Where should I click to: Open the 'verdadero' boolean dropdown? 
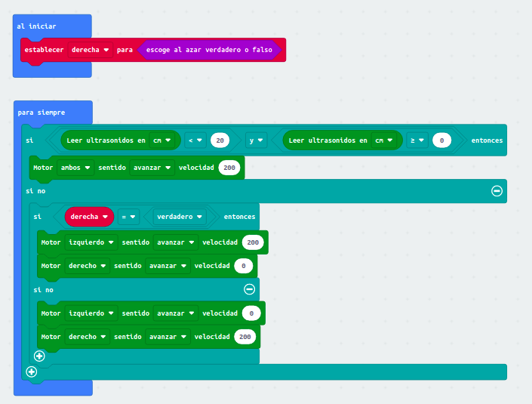pos(180,217)
